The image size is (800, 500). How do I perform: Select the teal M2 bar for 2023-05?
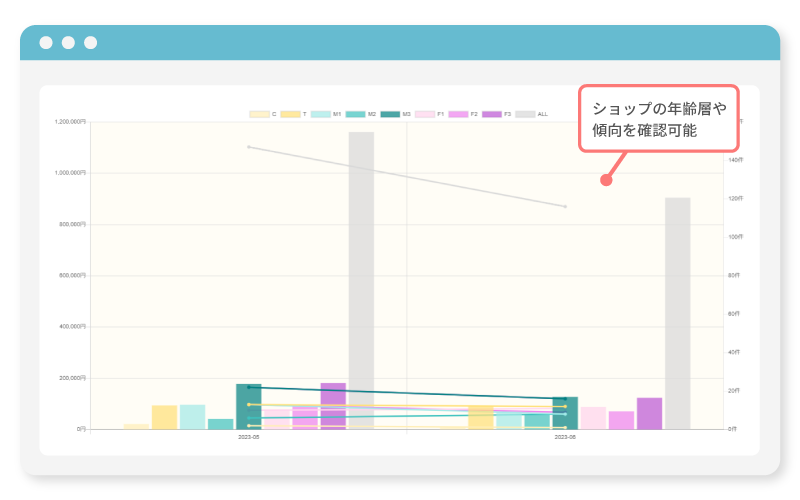click(x=220, y=424)
